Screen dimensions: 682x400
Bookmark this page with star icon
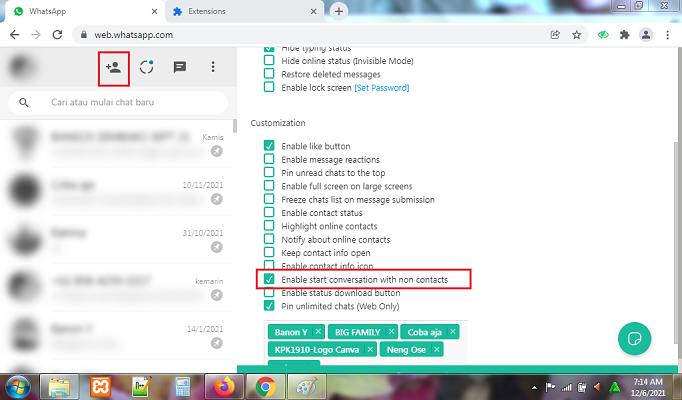pyautogui.click(x=577, y=35)
